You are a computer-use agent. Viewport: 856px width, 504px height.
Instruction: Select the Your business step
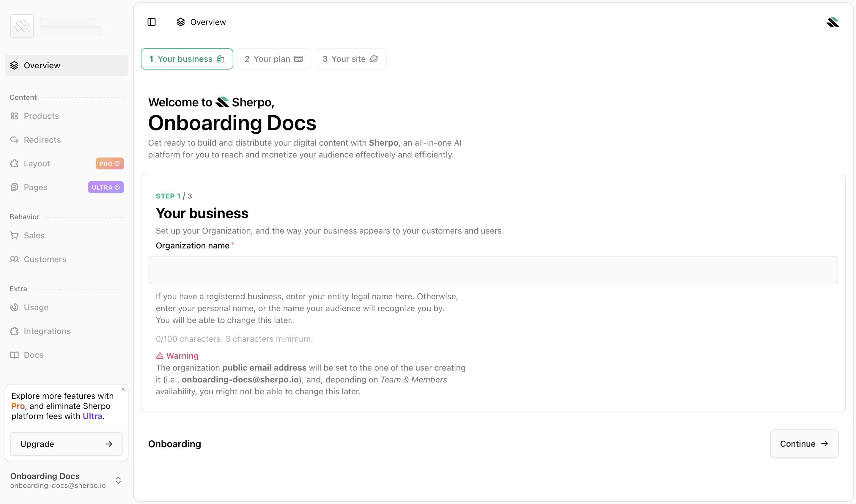coord(187,59)
